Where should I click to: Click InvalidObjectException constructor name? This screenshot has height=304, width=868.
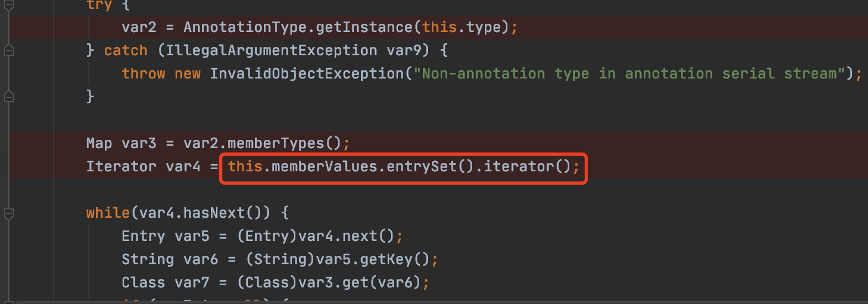(x=306, y=74)
